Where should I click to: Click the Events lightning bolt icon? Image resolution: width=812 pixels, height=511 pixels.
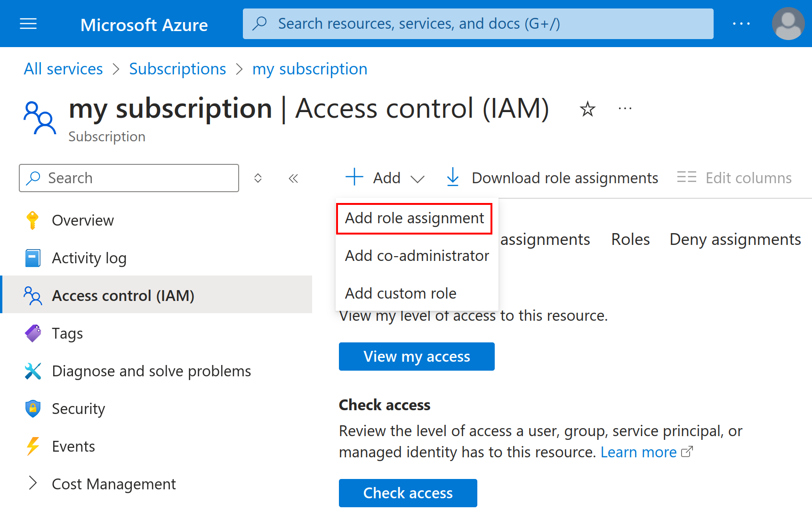coord(32,446)
